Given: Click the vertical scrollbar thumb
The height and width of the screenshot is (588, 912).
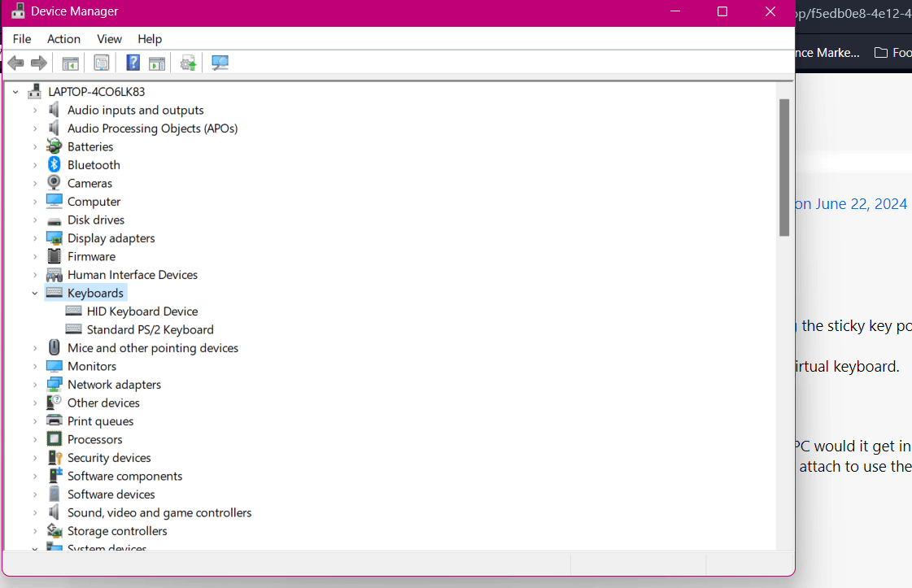Looking at the screenshot, I should 784,168.
